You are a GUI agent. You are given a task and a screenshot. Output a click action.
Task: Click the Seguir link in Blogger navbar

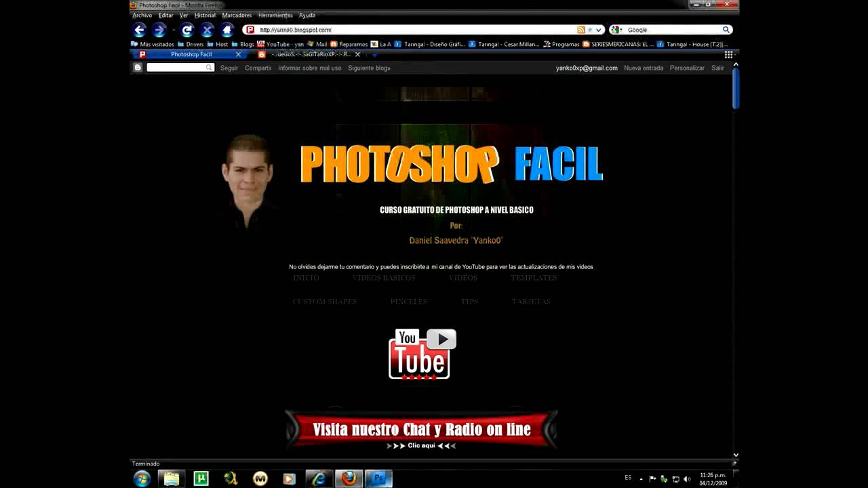point(229,68)
